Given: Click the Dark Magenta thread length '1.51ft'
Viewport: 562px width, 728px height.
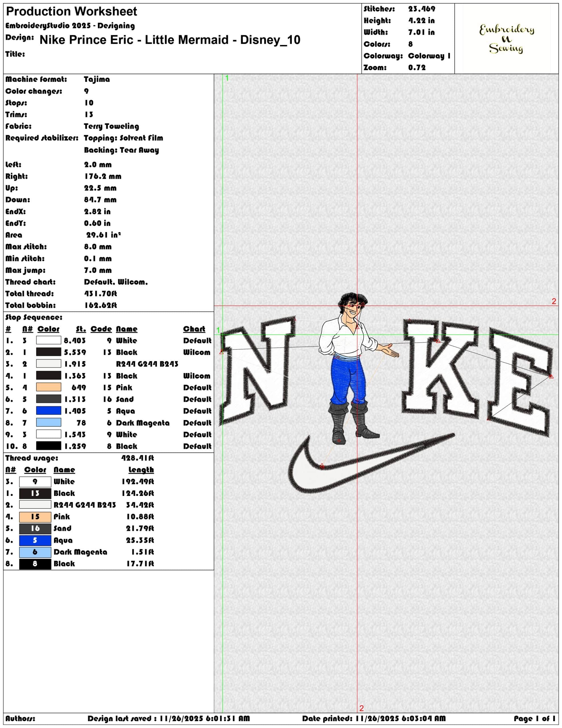Looking at the screenshot, I should coord(143,552).
